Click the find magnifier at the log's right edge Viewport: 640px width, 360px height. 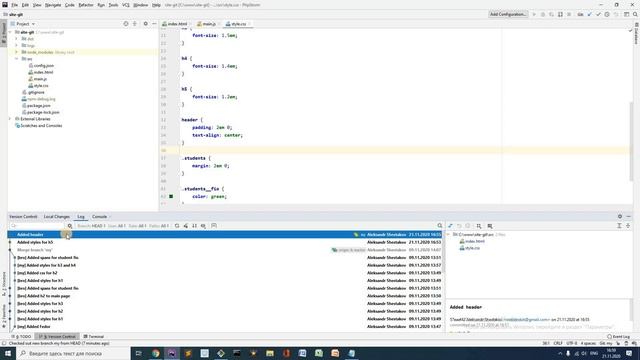pyautogui.click(x=440, y=226)
